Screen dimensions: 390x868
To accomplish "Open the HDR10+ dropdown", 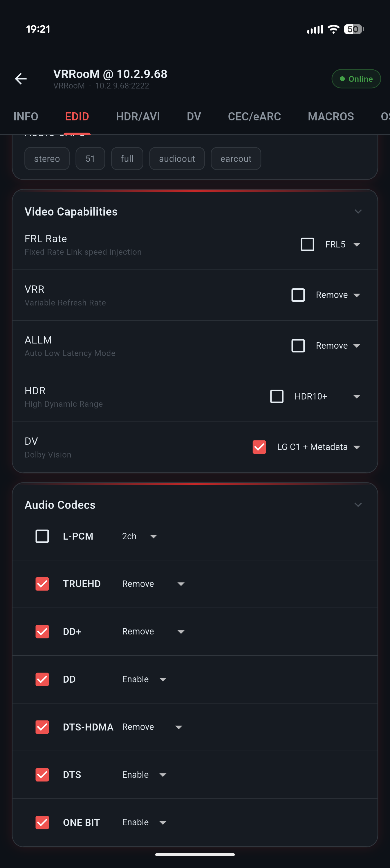I will [x=327, y=396].
